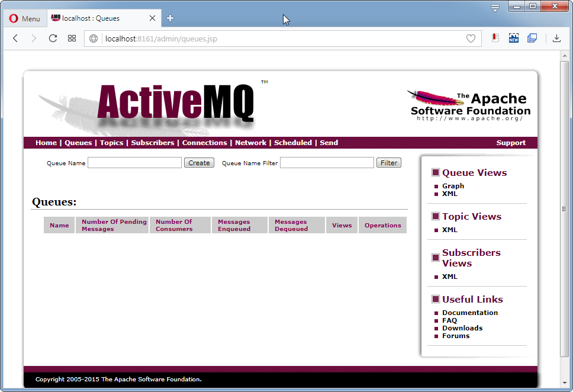
Task: Go forward with the forward arrow
Action: (x=34, y=38)
